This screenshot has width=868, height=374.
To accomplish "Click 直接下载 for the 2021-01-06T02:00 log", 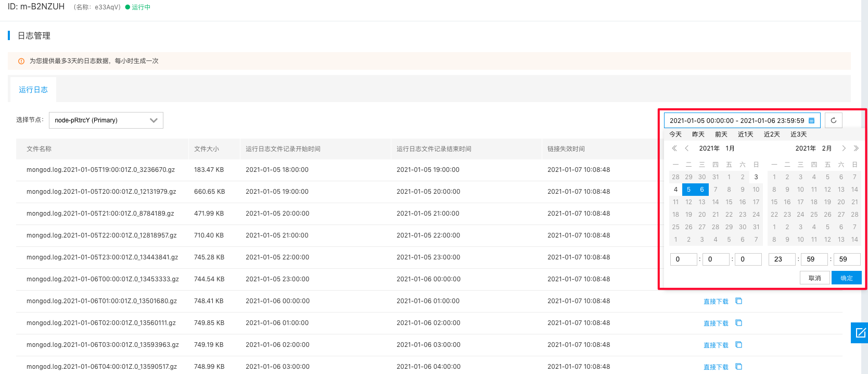I will point(716,323).
